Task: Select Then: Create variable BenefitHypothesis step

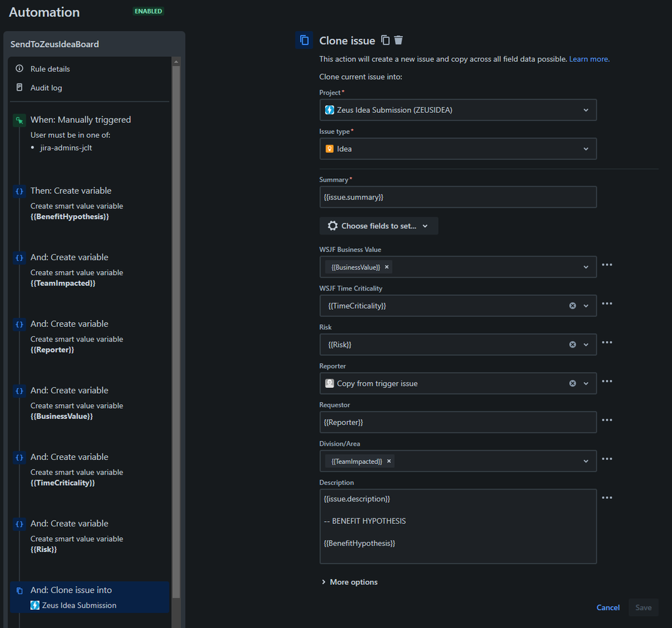Action: [89, 204]
